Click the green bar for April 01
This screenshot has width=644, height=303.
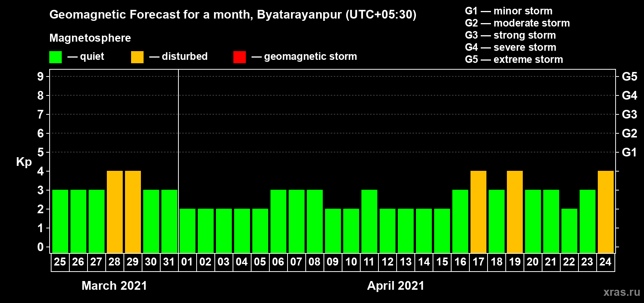pos(188,231)
